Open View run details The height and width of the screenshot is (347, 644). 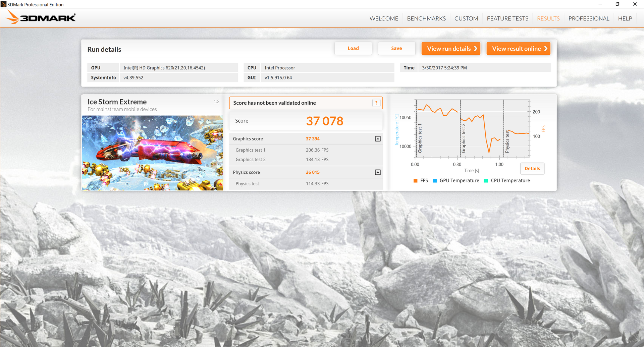pos(451,49)
